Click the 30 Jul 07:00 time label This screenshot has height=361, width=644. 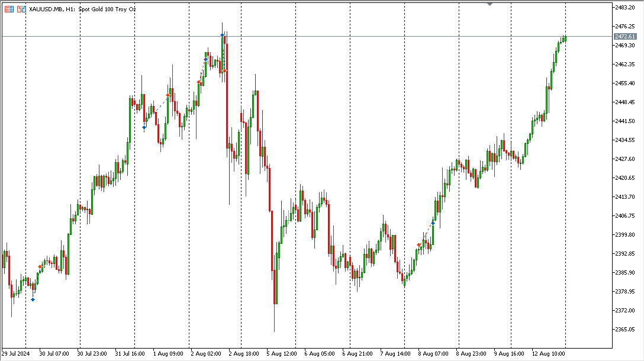[x=54, y=354]
